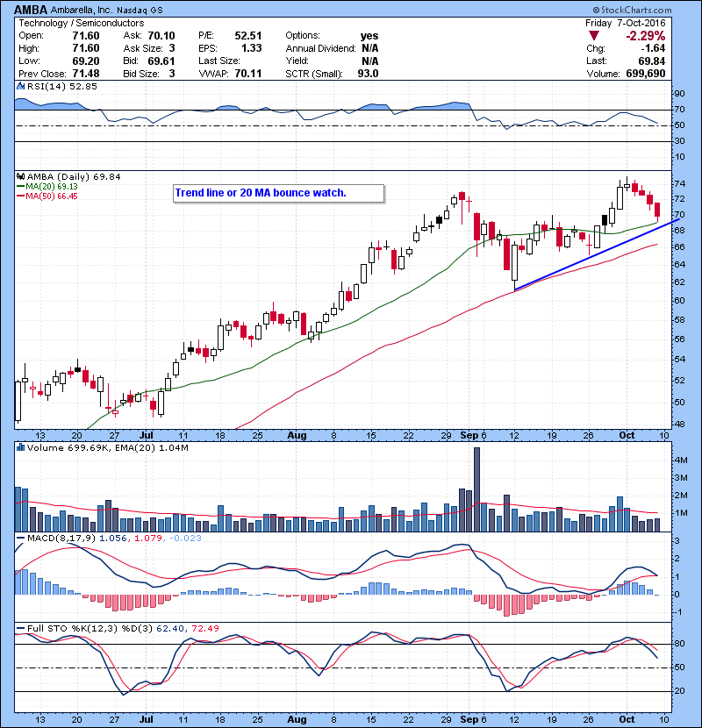Click the green MA(20) legend marker
The width and height of the screenshot is (702, 728).
[20, 187]
